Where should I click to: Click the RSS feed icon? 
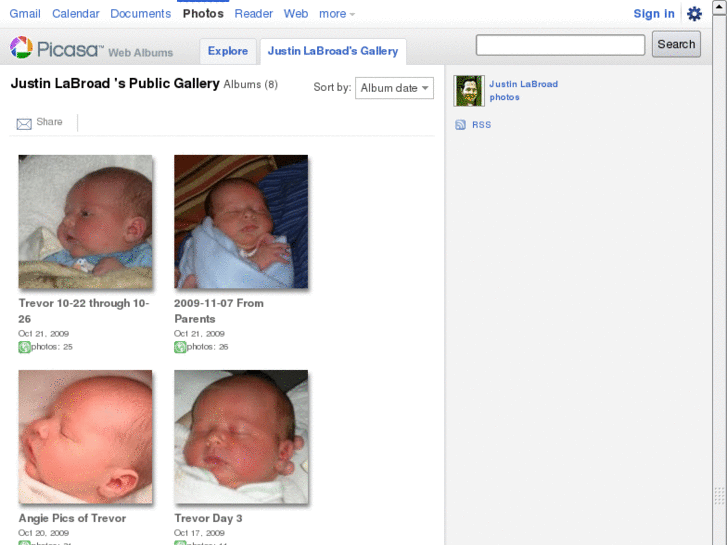pos(460,125)
